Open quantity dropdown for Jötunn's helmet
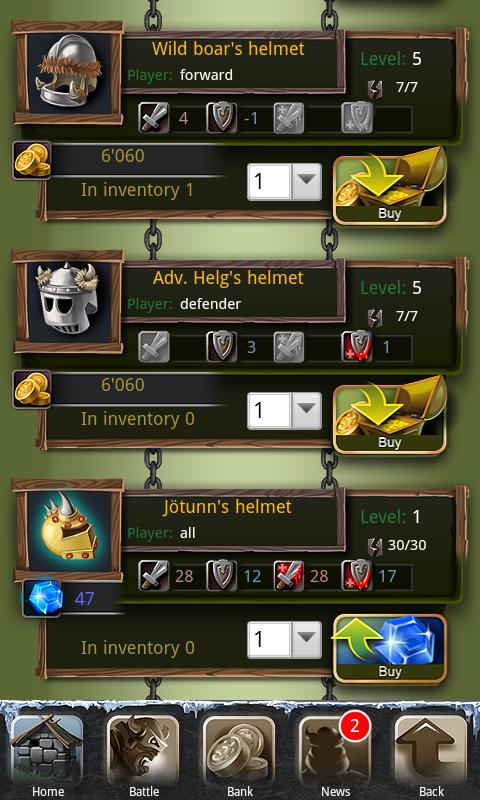 click(285, 640)
